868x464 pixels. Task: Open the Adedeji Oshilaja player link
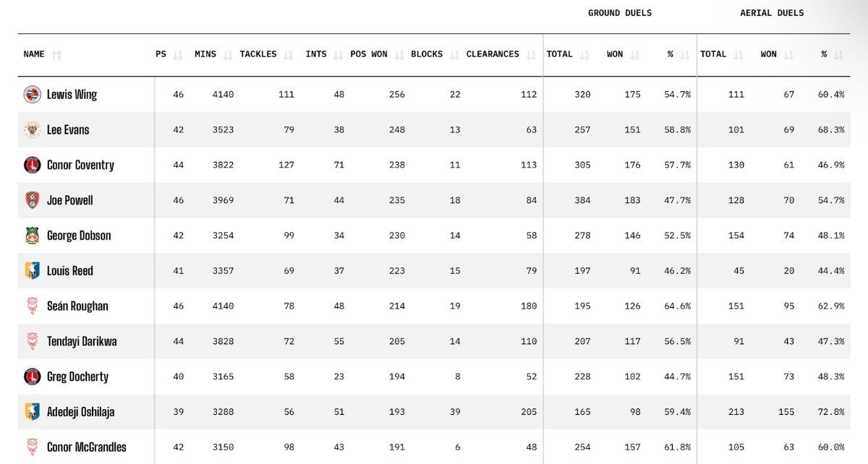[80, 412]
